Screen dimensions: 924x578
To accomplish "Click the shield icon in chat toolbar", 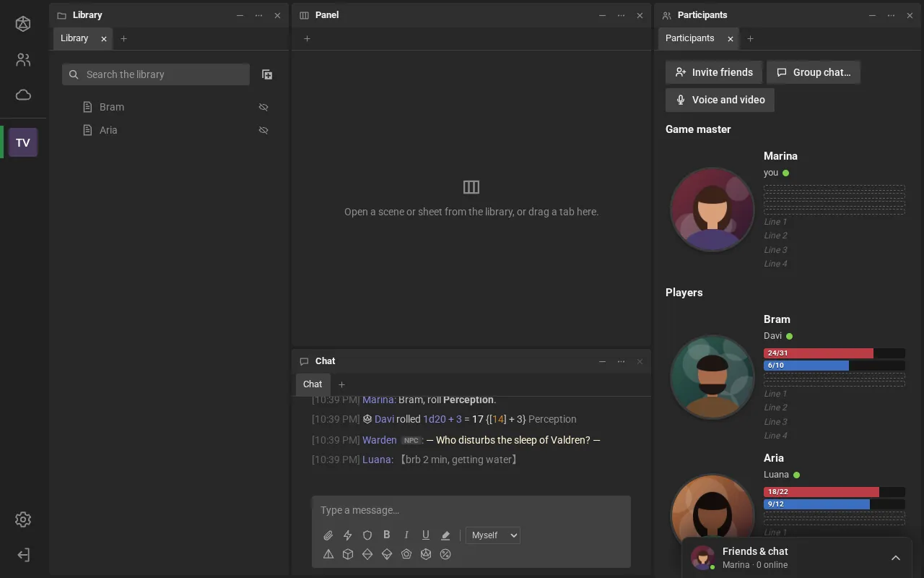I will coord(367,535).
